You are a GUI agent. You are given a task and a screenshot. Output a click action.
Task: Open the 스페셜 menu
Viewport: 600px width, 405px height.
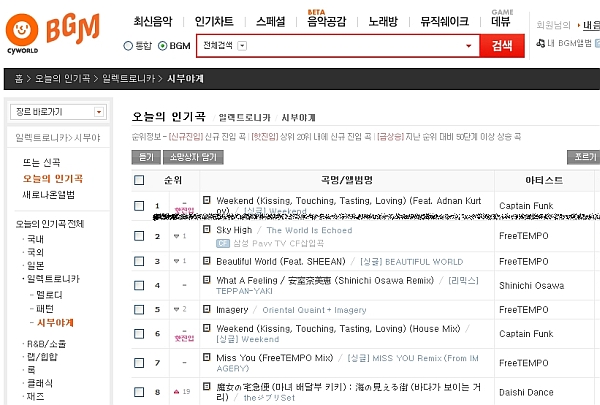click(x=271, y=21)
